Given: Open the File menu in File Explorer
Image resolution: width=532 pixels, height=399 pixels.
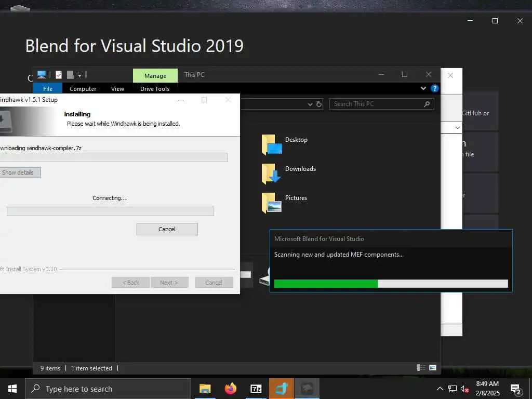Looking at the screenshot, I should coord(47,88).
